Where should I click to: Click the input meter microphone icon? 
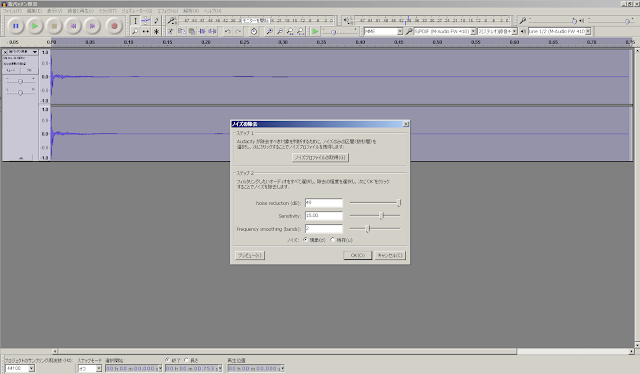(171, 20)
